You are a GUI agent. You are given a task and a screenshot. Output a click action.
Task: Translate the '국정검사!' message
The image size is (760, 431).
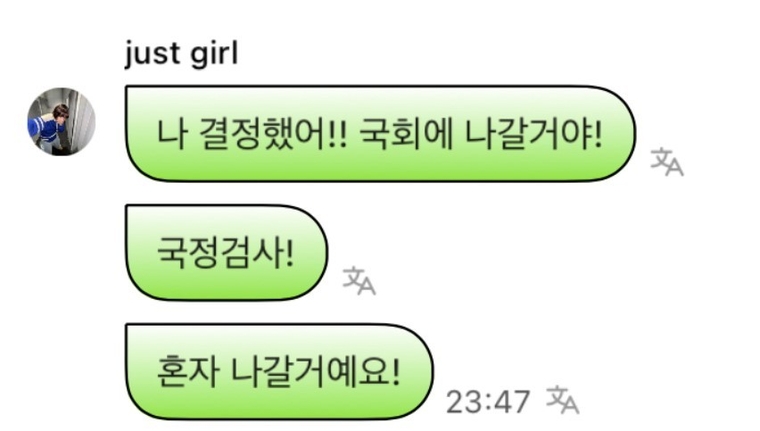pyautogui.click(x=359, y=281)
